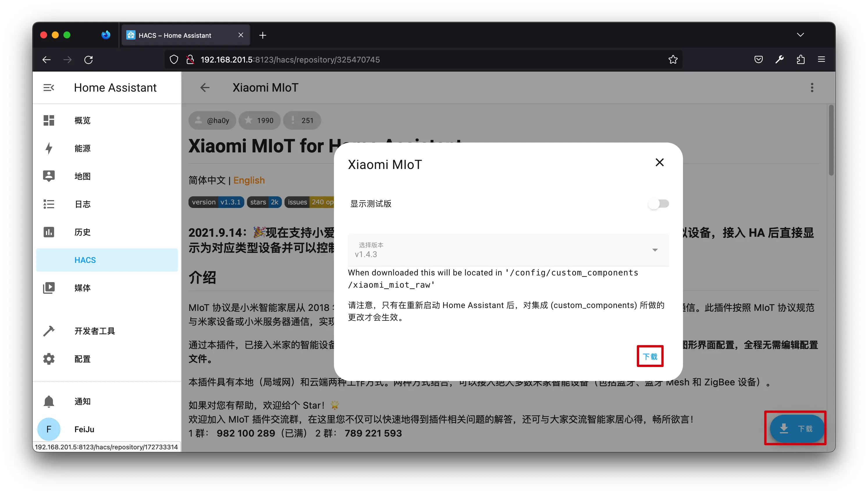Open the 能源 energy lightning icon
The width and height of the screenshot is (868, 495).
49,148
